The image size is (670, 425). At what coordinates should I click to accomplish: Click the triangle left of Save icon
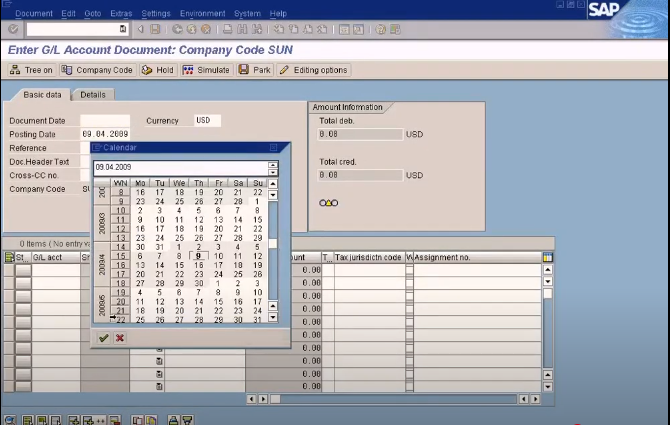coord(141,29)
